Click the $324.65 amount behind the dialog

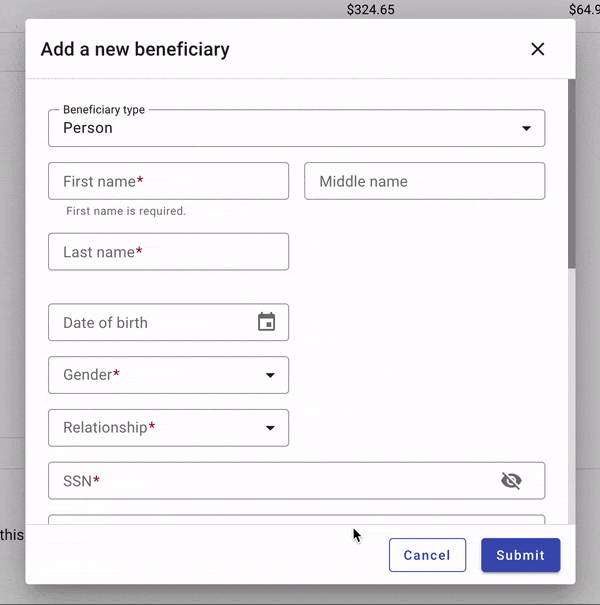pos(371,10)
